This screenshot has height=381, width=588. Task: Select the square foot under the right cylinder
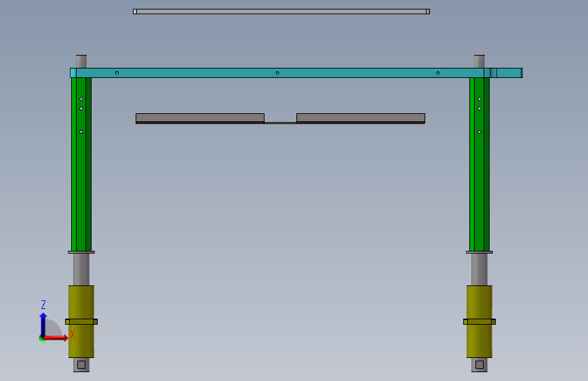(x=479, y=365)
